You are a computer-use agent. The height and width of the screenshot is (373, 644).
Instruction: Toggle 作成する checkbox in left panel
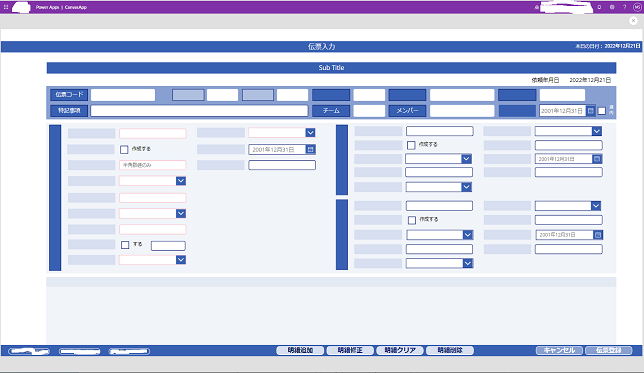pos(124,149)
